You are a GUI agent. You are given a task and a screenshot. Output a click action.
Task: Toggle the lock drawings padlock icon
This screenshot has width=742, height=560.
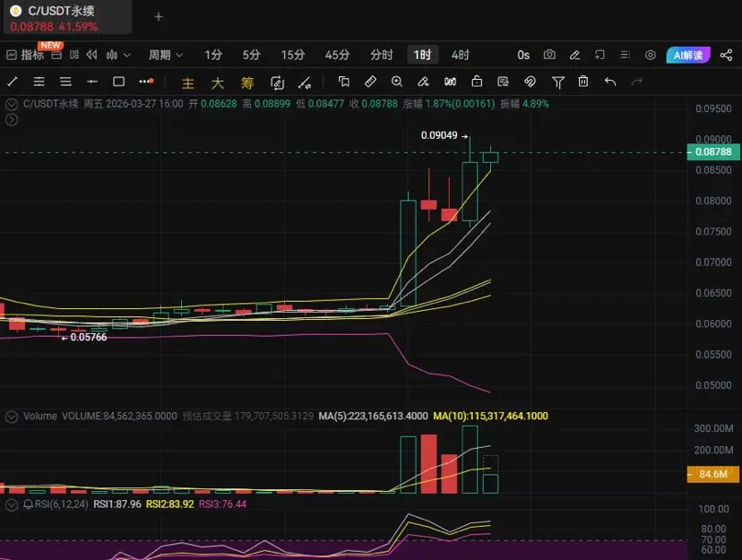click(x=477, y=82)
